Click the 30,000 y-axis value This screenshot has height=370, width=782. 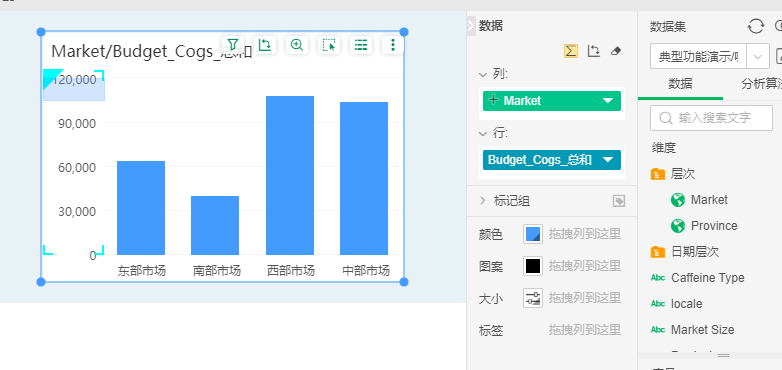[x=77, y=211]
